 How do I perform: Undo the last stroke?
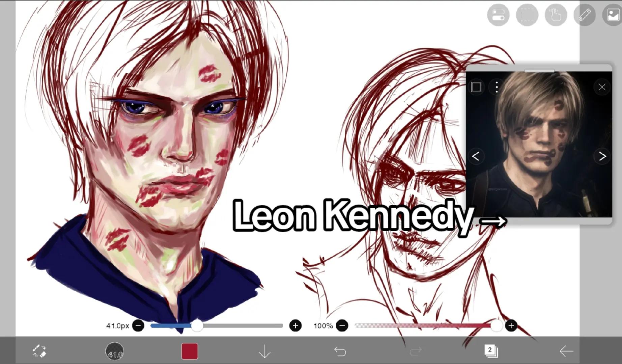[340, 352]
